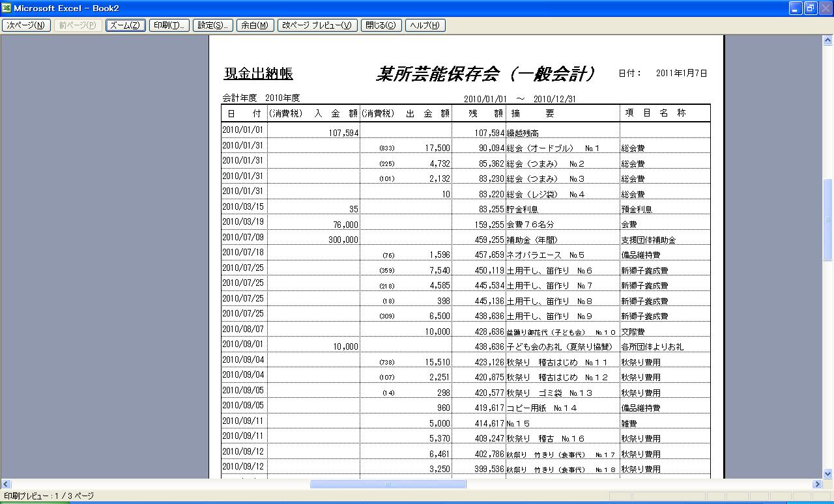Click the 107,594 入金額 cell
834x504 pixels.
pos(343,133)
